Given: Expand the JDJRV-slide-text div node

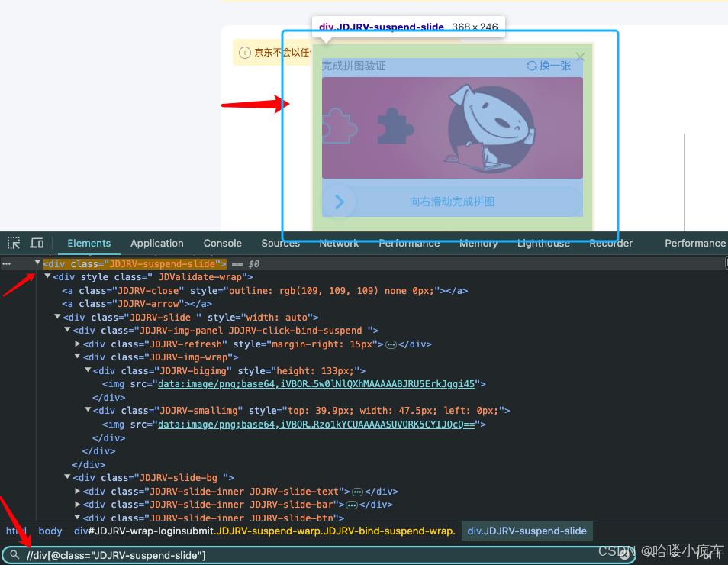Looking at the screenshot, I should click(78, 491).
